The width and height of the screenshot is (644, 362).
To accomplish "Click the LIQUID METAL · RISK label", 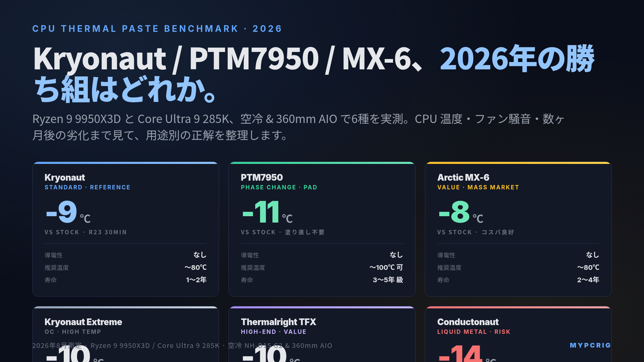I will click(474, 332).
